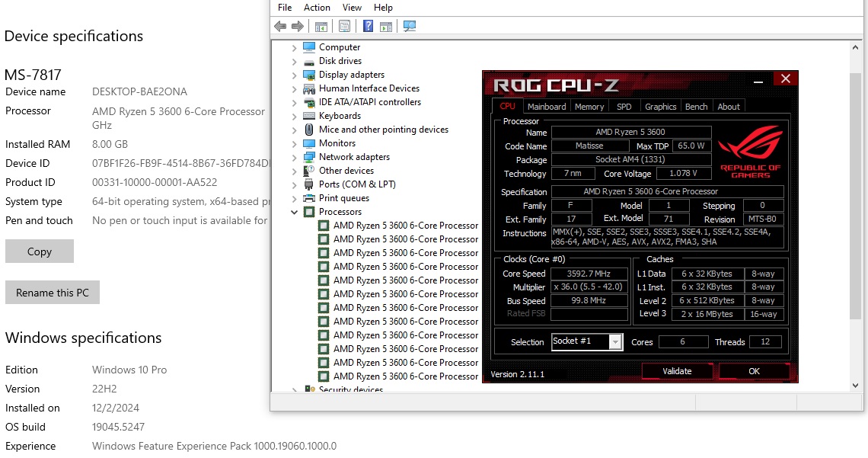
Task: Click the Keyboards device icon
Action: [309, 116]
